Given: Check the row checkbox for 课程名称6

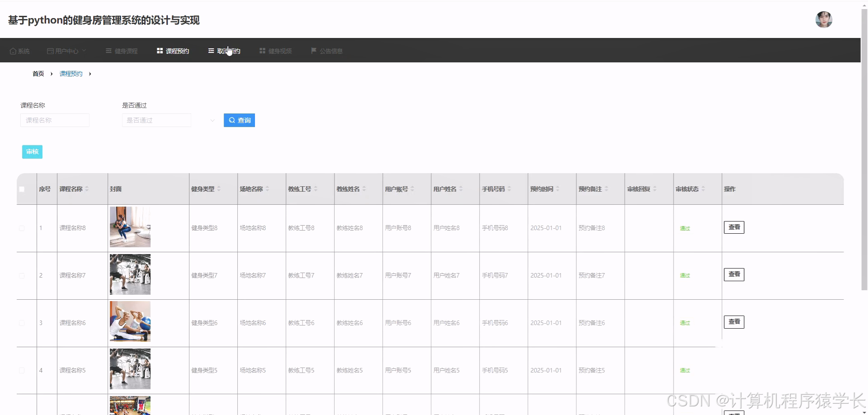Looking at the screenshot, I should tap(22, 323).
